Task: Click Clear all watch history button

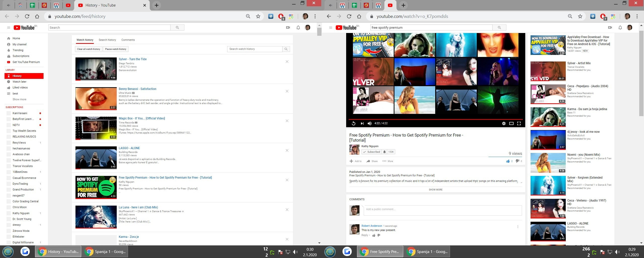Action: point(89,49)
